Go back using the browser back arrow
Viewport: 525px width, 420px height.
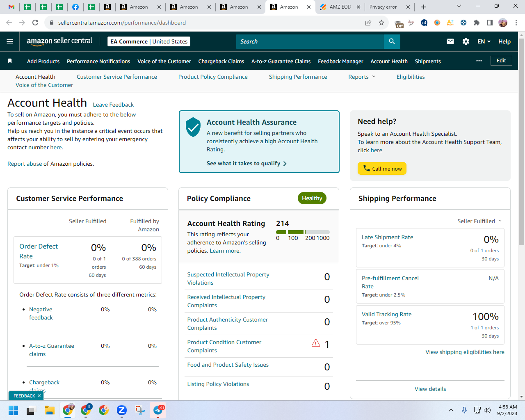pyautogui.click(x=9, y=23)
